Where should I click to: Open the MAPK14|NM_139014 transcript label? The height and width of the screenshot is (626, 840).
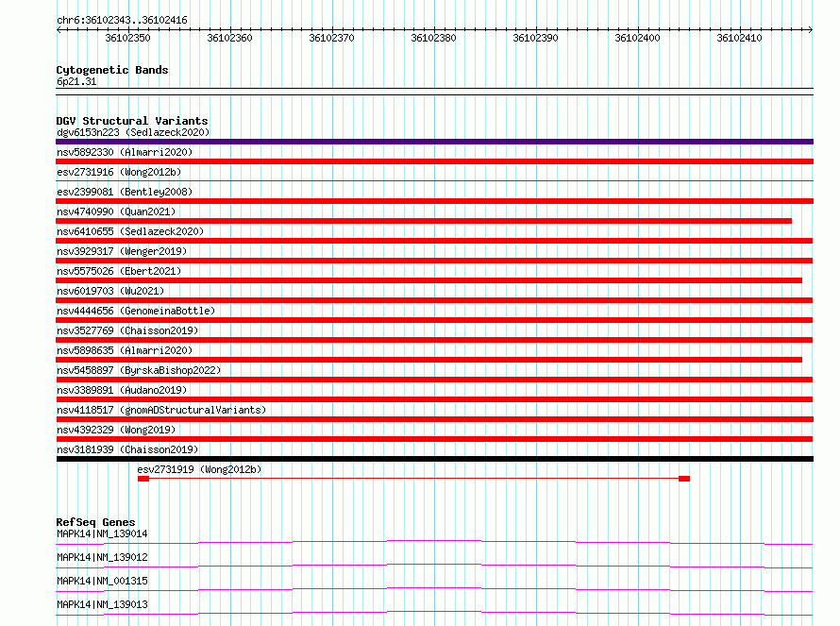[x=102, y=533]
